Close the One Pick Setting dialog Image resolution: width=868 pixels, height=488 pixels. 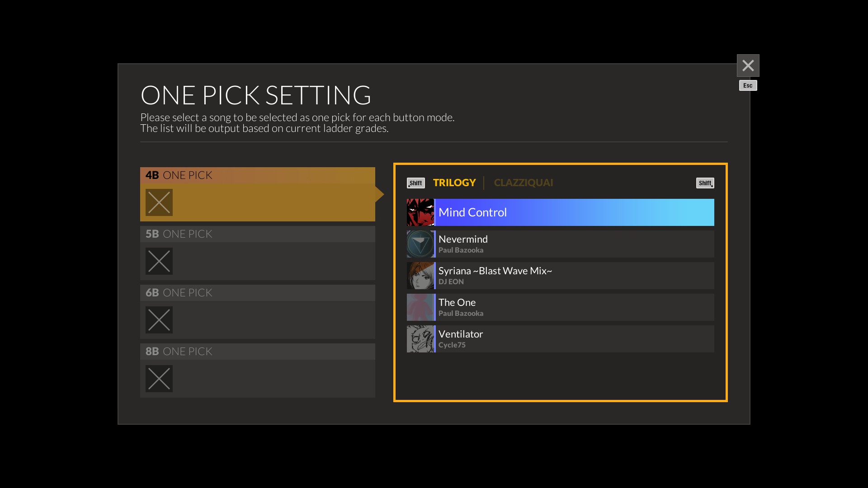[748, 66]
